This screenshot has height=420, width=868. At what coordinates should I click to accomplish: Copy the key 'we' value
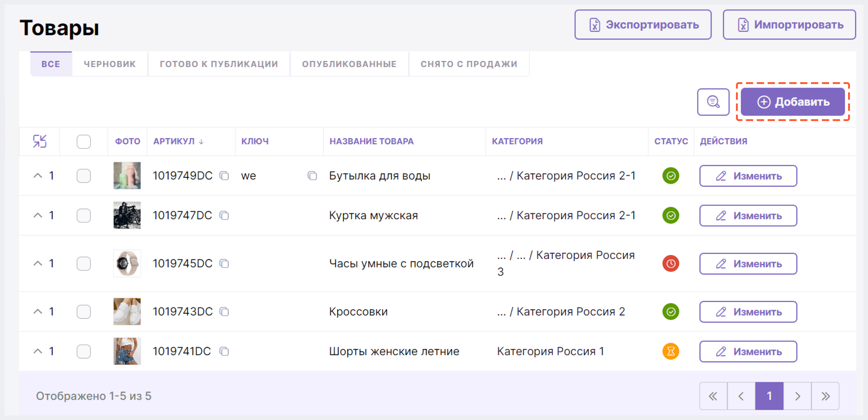(312, 176)
